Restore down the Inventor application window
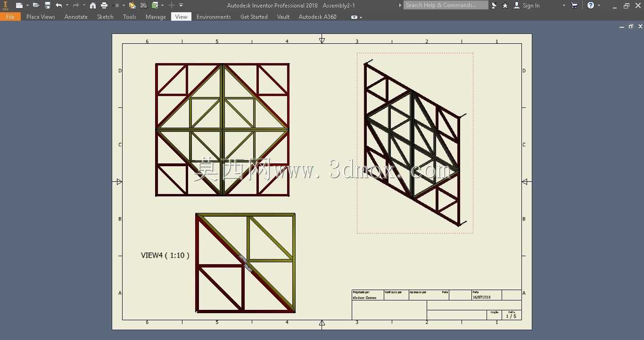The height and width of the screenshot is (340, 644). (627, 6)
